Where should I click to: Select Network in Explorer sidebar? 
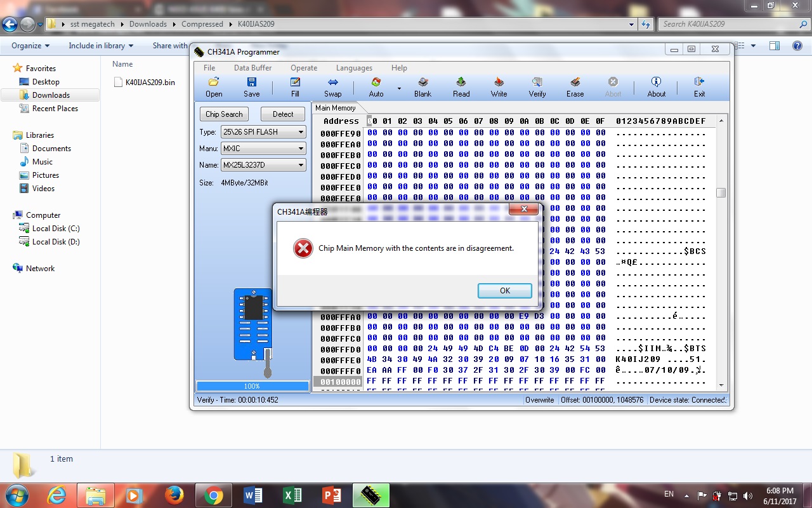[x=40, y=269]
